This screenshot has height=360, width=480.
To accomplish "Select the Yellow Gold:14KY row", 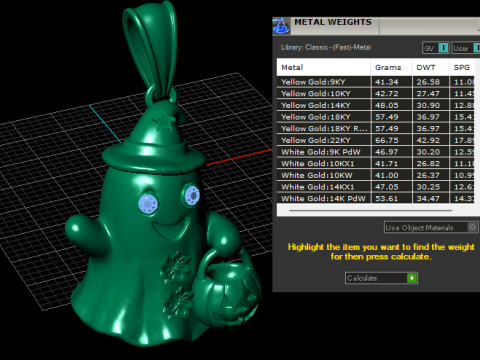I will [x=376, y=105].
